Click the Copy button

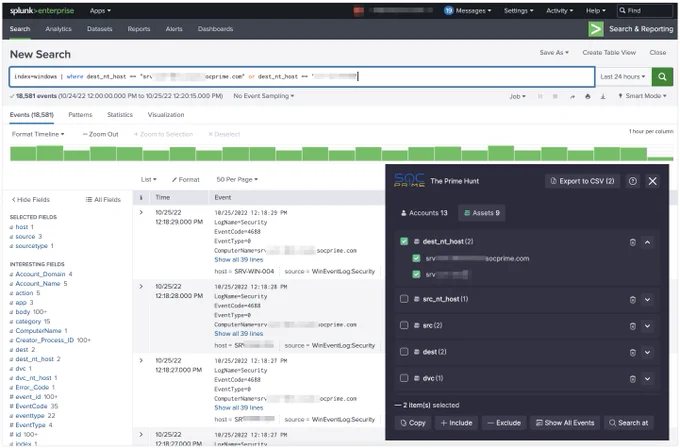[413, 423]
